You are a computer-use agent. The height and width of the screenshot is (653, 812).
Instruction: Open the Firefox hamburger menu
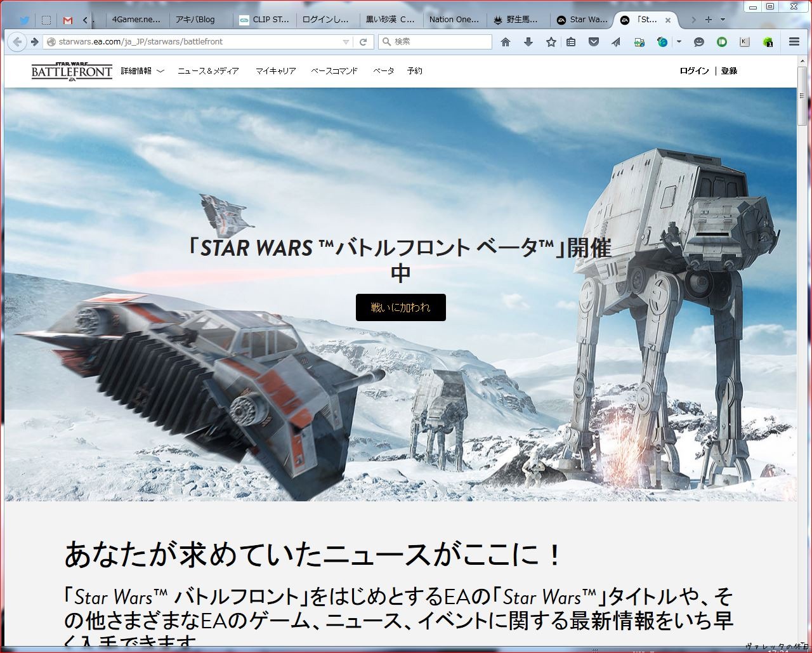[794, 42]
